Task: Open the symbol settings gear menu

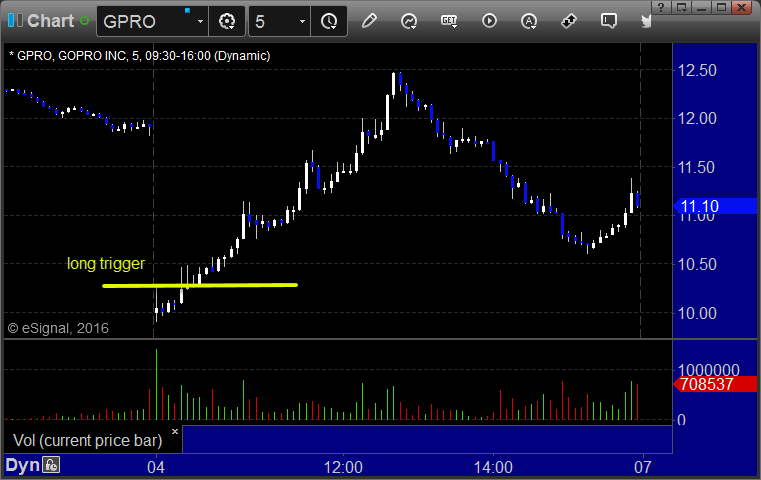Action: (x=227, y=21)
